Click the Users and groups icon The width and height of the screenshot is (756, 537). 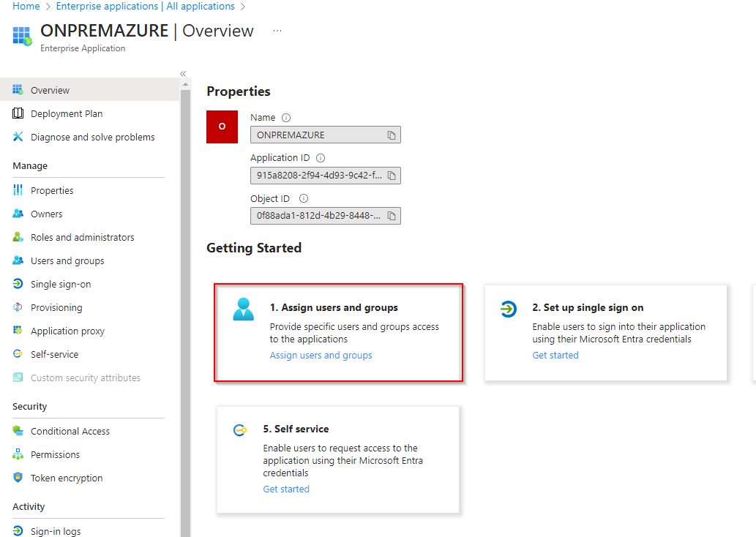click(18, 260)
